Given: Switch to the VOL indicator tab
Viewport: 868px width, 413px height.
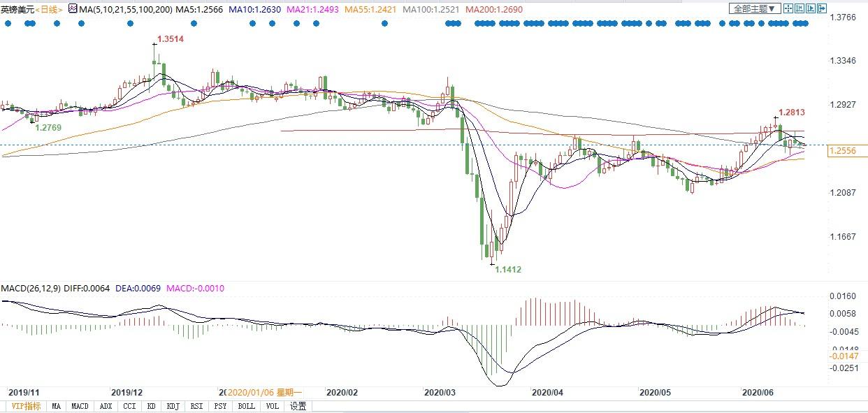Looking at the screenshot, I should pyautogui.click(x=272, y=406).
